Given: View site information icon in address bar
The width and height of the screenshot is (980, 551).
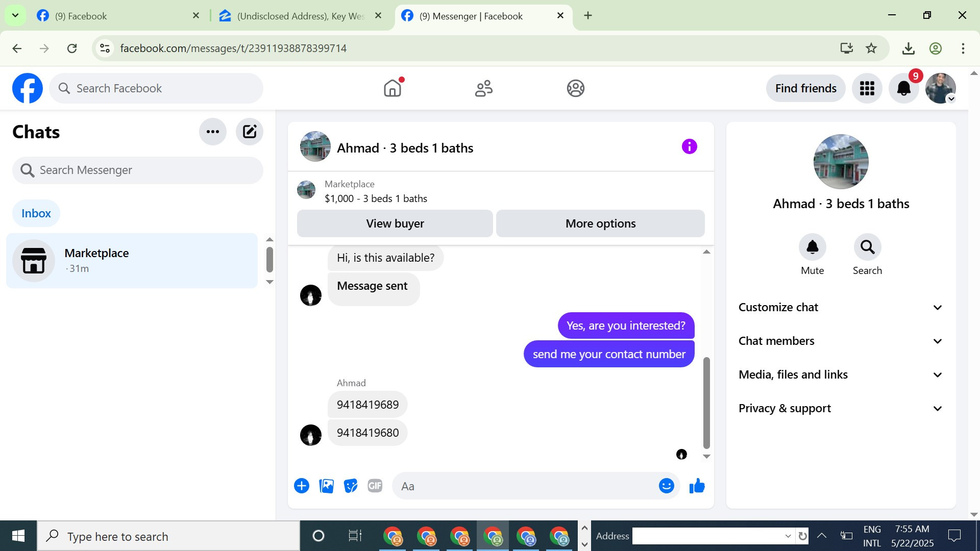Looking at the screenshot, I should click(105, 48).
